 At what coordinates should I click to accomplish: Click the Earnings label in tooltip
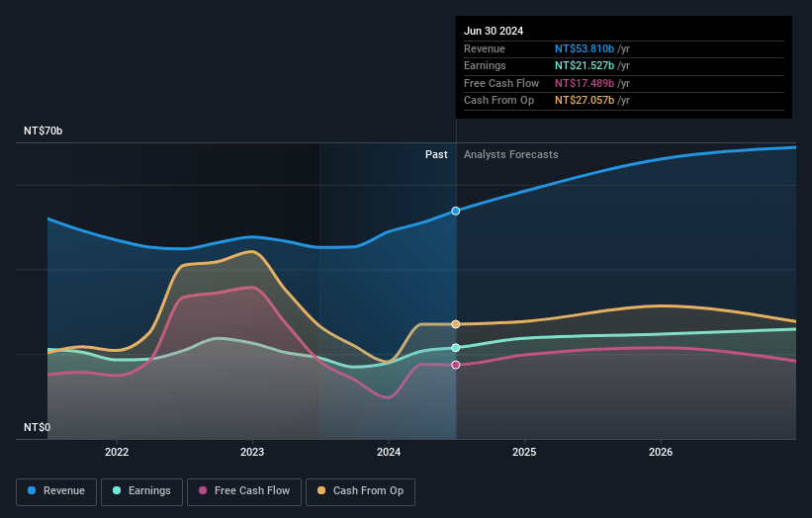(x=485, y=65)
